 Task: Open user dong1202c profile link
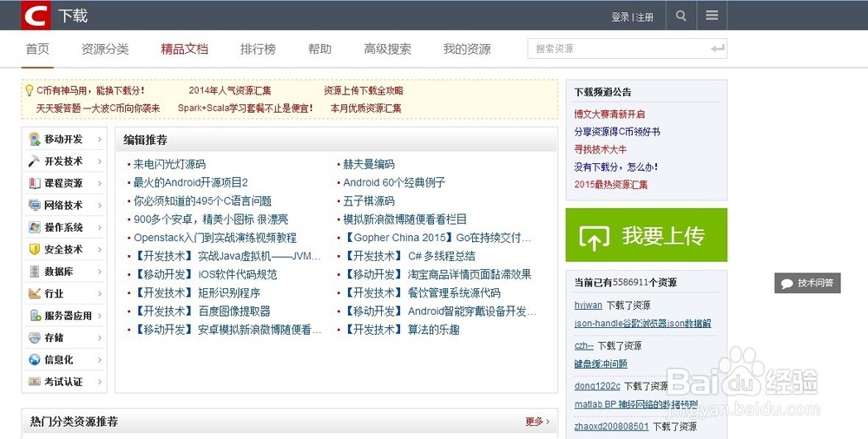(x=597, y=386)
